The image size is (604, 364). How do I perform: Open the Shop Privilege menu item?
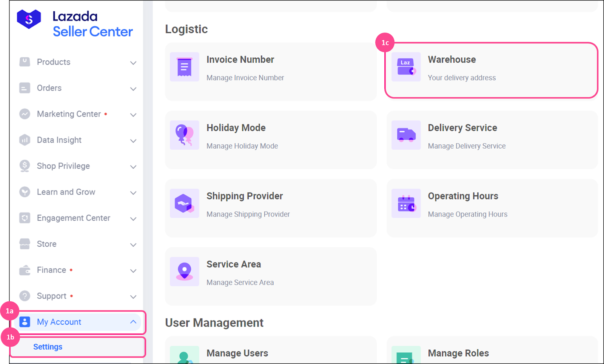[x=63, y=166]
